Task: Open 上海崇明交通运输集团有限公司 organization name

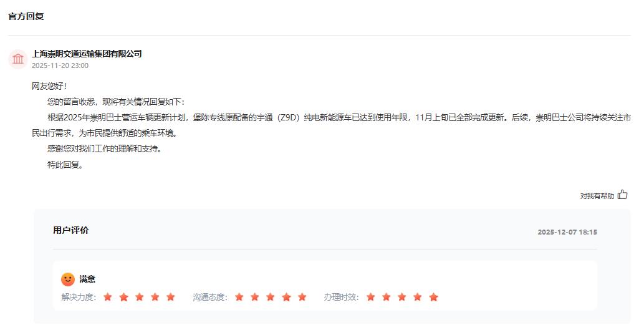Action: [87, 54]
